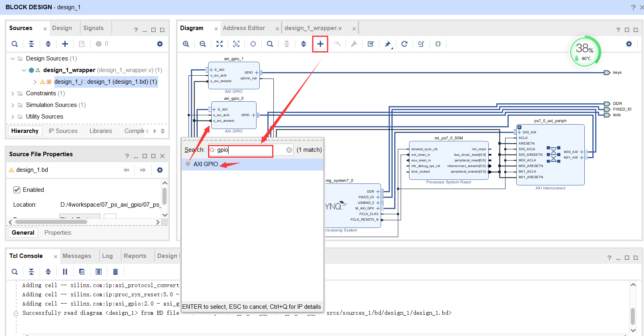Regenerate the diagram layout
This screenshot has height=336, width=644.
coord(404,44)
